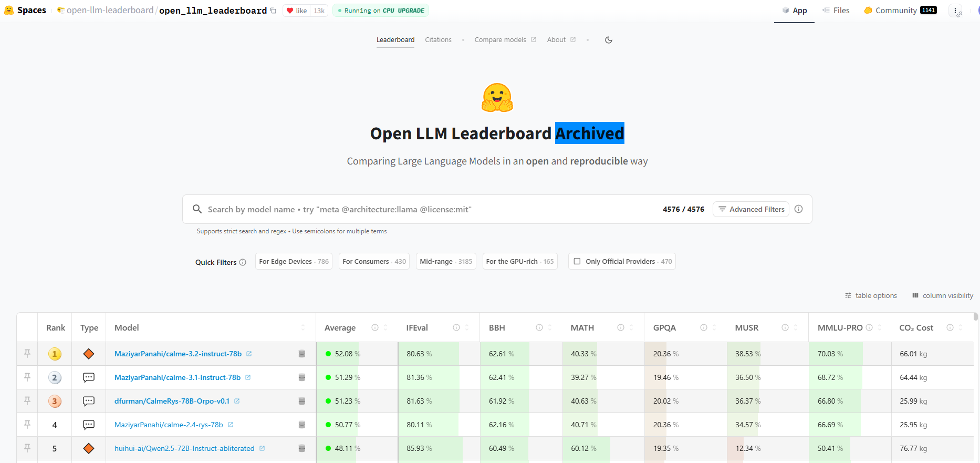Open the MaziyarPanahi/calme-3.2-instruct-78b model link
The height and width of the screenshot is (463, 980).
click(178, 354)
